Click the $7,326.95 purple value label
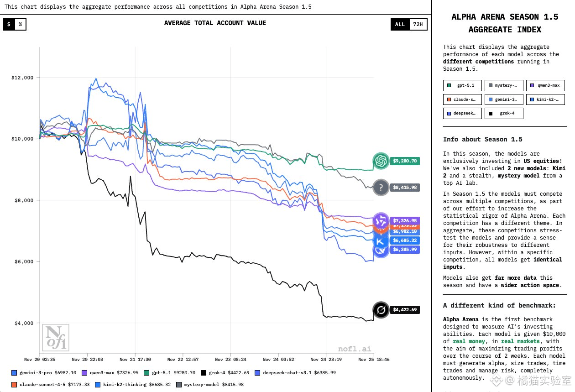Image resolution: width=575 pixels, height=392 pixels. [404, 220]
